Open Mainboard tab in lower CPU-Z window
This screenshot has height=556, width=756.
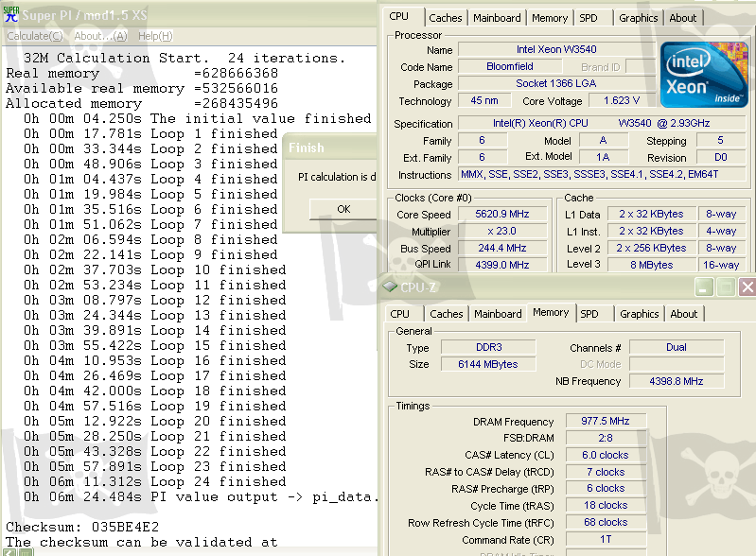coord(498,314)
